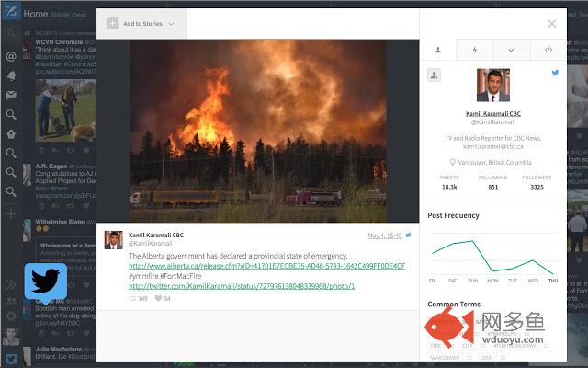Click retweet icon under WCVB Chronicle tweet
Image resolution: width=588 pixels, height=368 pixels.
pos(71,151)
